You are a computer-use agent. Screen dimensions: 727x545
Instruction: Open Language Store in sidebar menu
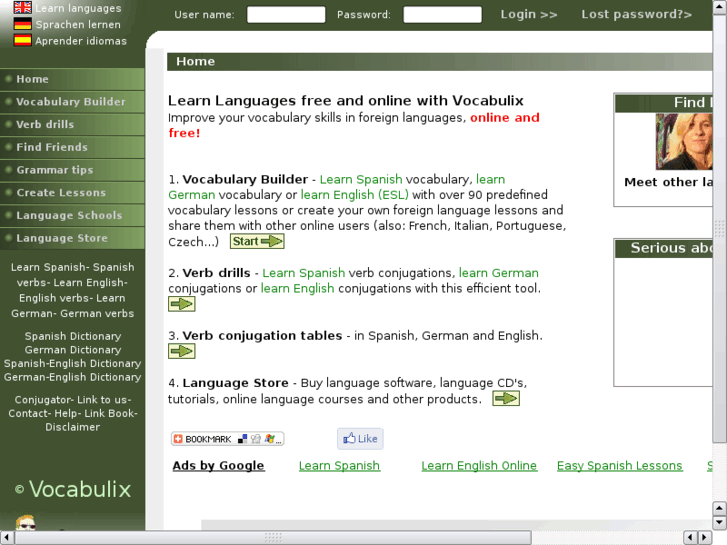[x=72, y=238]
